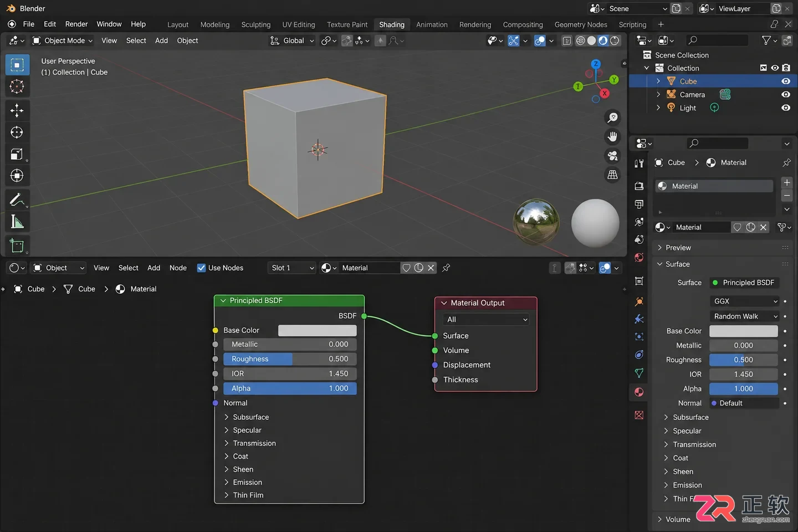Choose the Move tool
The width and height of the screenshot is (798, 532).
point(17,110)
